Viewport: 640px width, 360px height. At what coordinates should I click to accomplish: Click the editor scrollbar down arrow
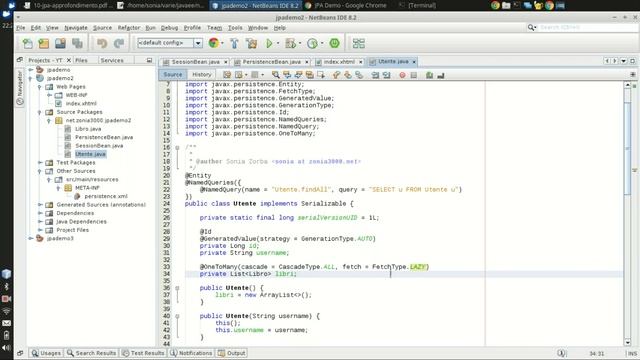click(628, 342)
